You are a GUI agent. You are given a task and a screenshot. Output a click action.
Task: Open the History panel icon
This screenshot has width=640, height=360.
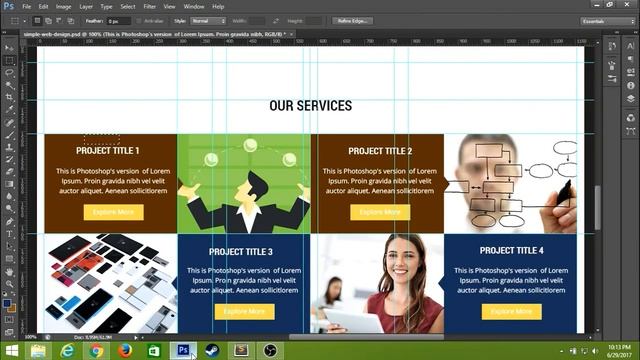click(x=612, y=47)
